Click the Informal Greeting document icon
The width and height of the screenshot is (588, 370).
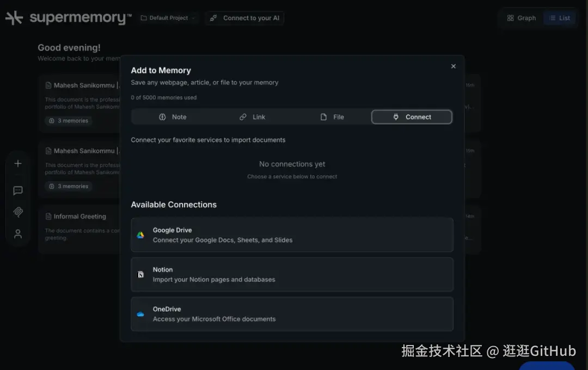coord(48,217)
